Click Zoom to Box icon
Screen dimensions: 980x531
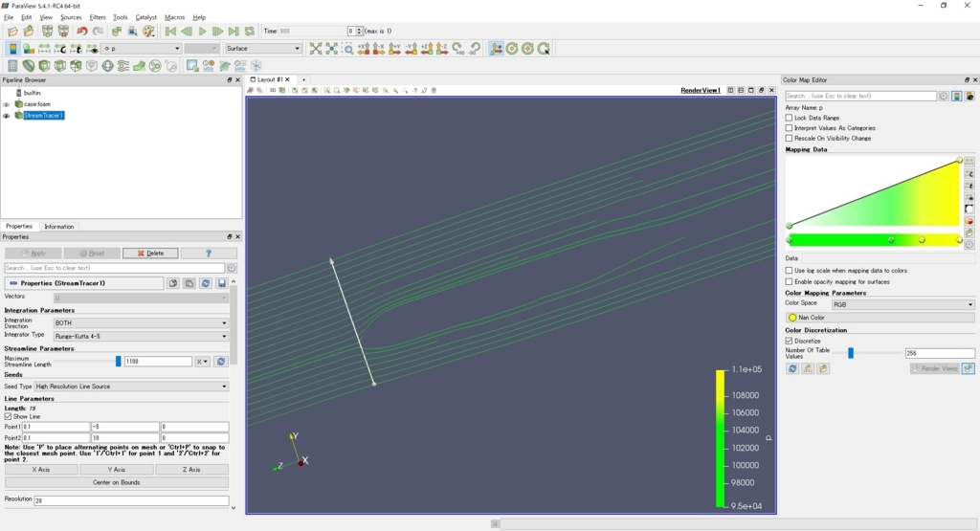tap(348, 49)
